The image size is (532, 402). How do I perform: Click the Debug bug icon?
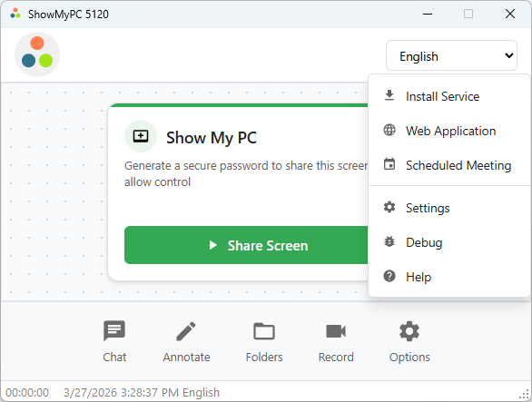(x=389, y=241)
